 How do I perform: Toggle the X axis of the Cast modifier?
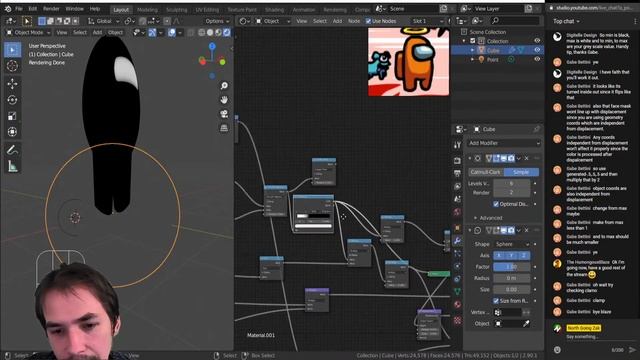499,256
